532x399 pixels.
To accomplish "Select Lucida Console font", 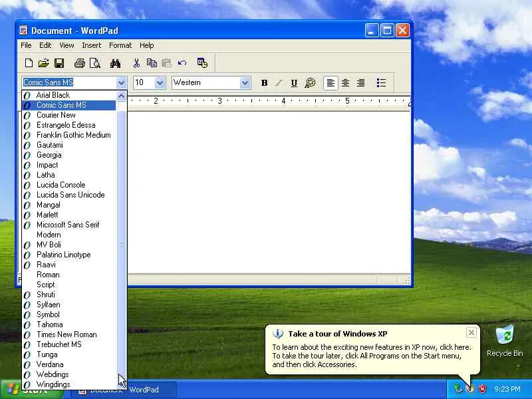I will click(69, 185).
